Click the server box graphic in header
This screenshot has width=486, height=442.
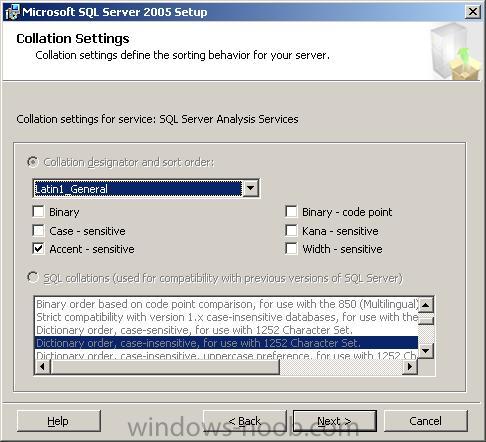tap(455, 52)
